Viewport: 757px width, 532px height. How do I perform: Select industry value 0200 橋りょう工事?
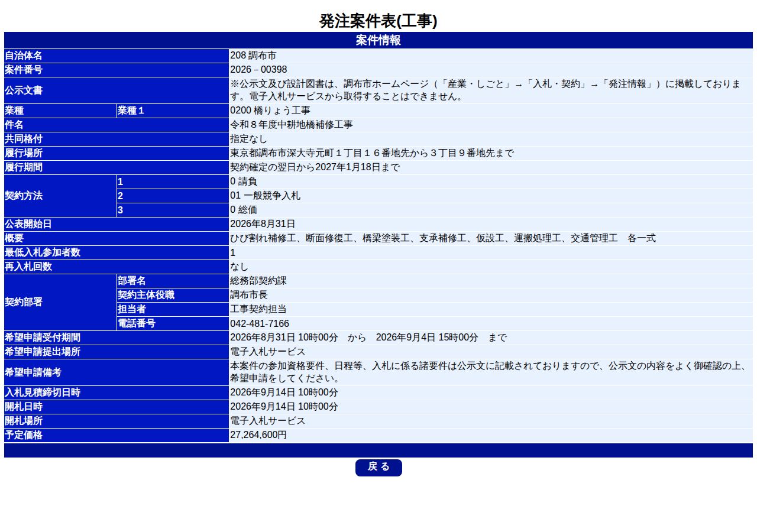coord(270,111)
